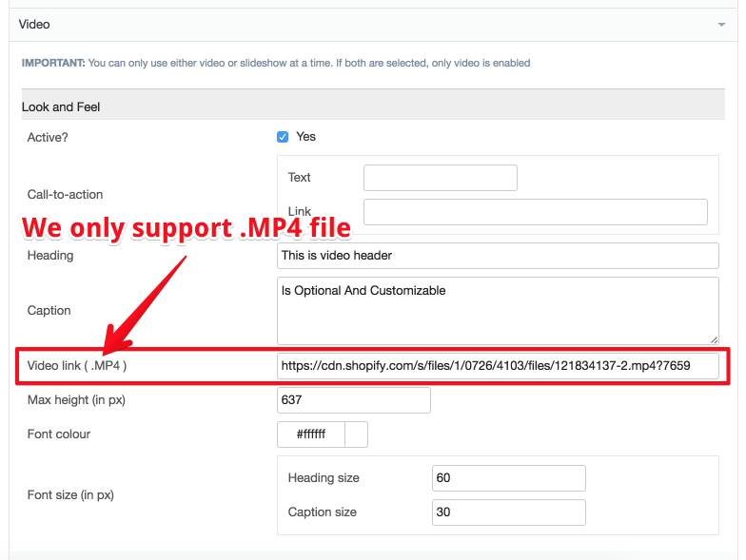The image size is (746, 560).
Task: Click the "Heading size" label
Action: [x=324, y=477]
